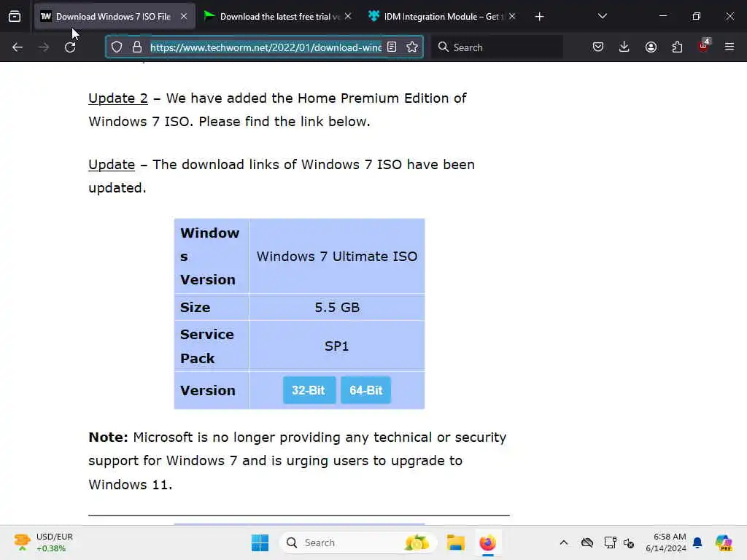Click the browser Search field
This screenshot has height=560, width=747.
(x=498, y=47)
